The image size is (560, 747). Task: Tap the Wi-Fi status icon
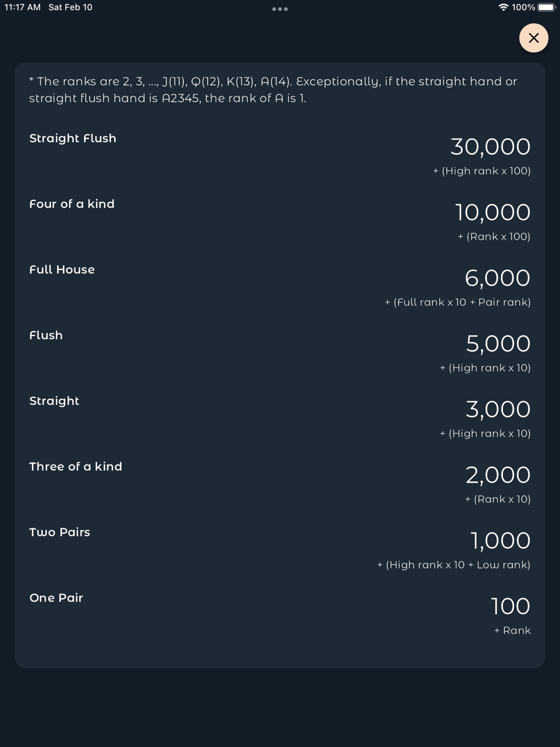[503, 7]
